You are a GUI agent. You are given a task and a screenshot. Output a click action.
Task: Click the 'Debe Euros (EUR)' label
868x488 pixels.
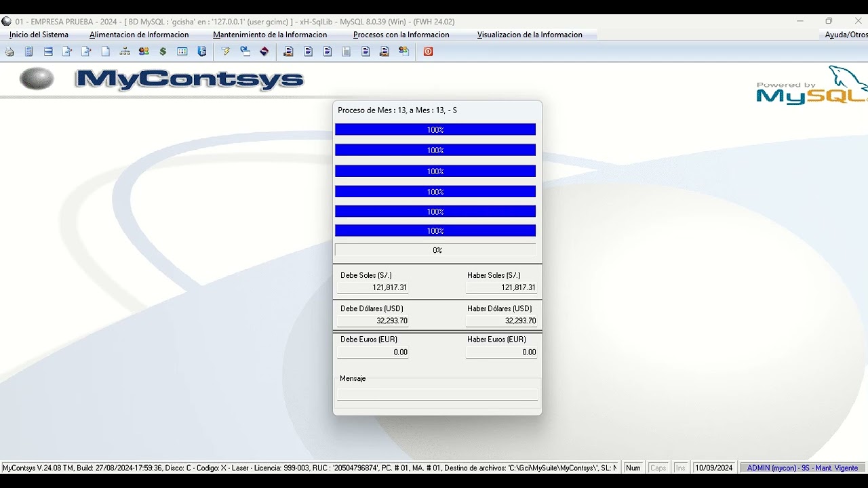(x=369, y=339)
